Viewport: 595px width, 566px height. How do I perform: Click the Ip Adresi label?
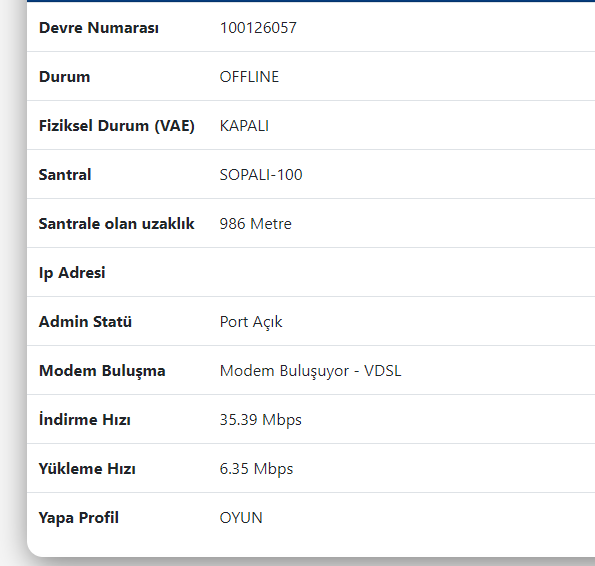(72, 273)
